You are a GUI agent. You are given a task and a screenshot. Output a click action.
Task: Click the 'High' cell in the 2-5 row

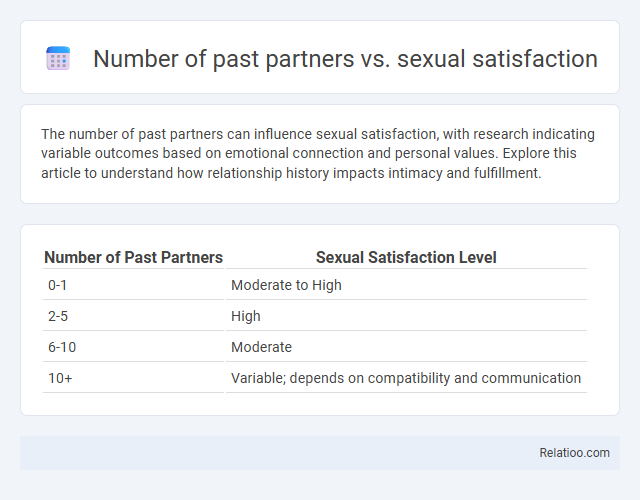[406, 316]
